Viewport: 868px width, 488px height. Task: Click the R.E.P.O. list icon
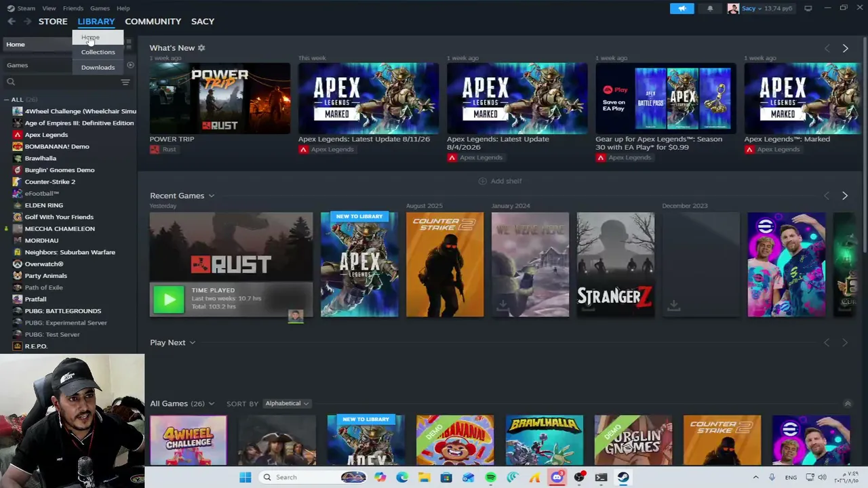click(18, 346)
